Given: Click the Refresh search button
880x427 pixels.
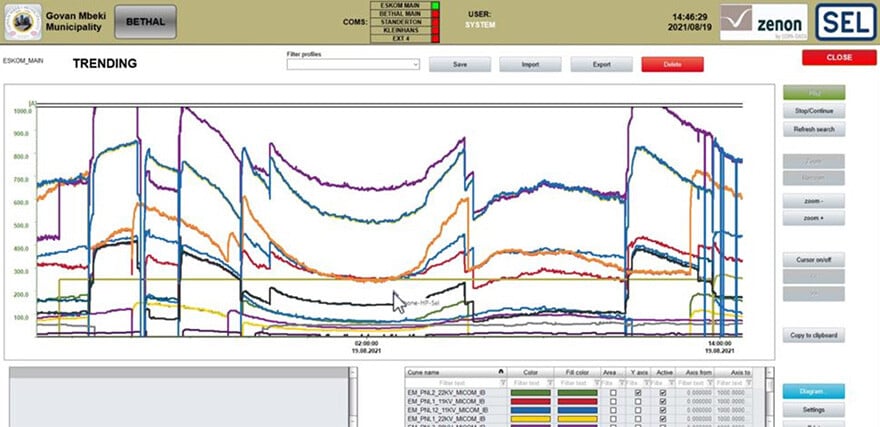Looking at the screenshot, I should (x=814, y=129).
